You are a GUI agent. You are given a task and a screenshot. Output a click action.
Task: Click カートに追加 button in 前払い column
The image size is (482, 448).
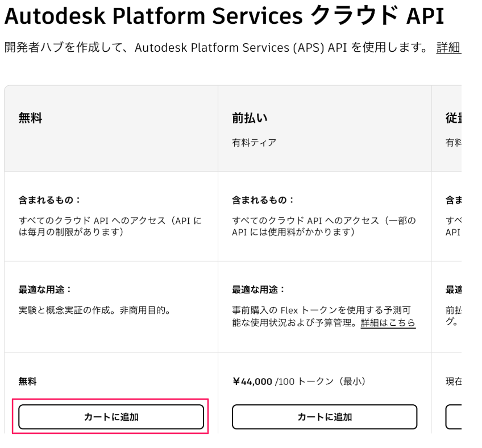(325, 417)
